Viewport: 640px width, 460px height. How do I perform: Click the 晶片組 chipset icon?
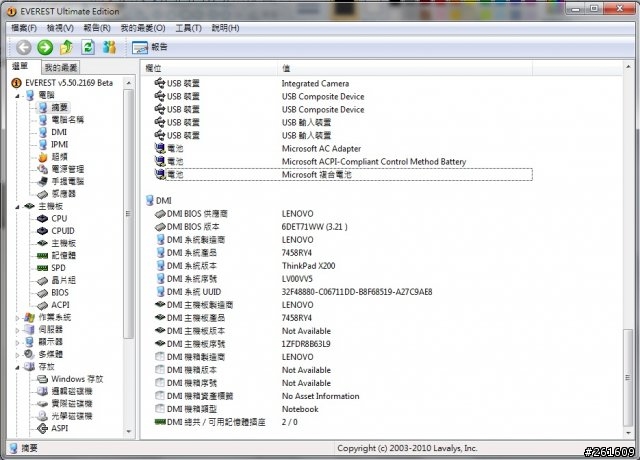42,280
